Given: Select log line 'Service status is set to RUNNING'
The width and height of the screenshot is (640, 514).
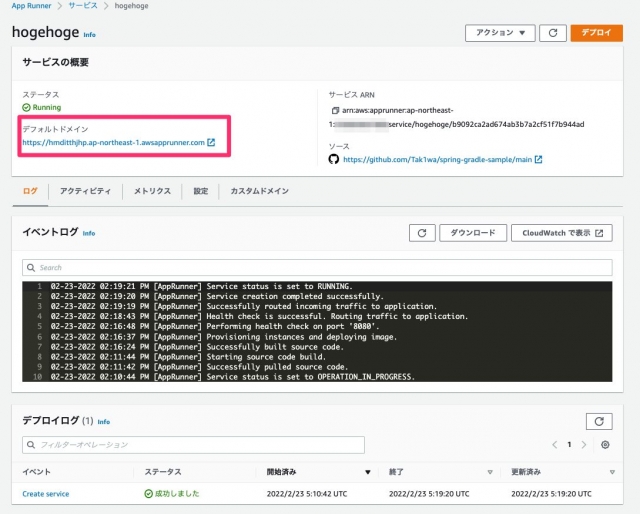Looking at the screenshot, I should [x=279, y=286].
